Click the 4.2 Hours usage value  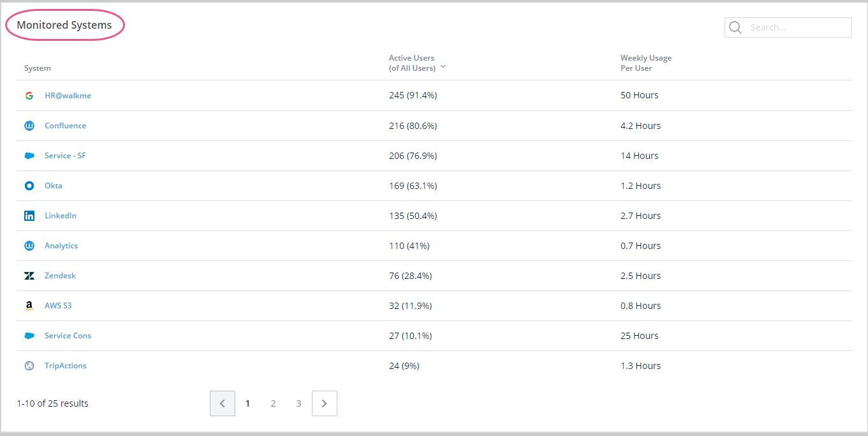tap(640, 126)
